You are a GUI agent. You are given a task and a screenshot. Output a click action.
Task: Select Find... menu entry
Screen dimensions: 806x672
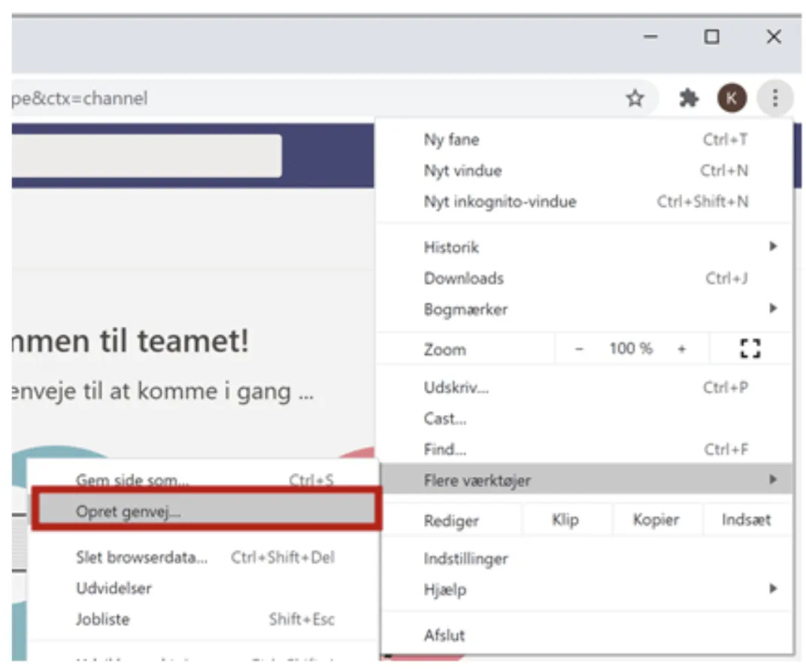tap(586, 450)
